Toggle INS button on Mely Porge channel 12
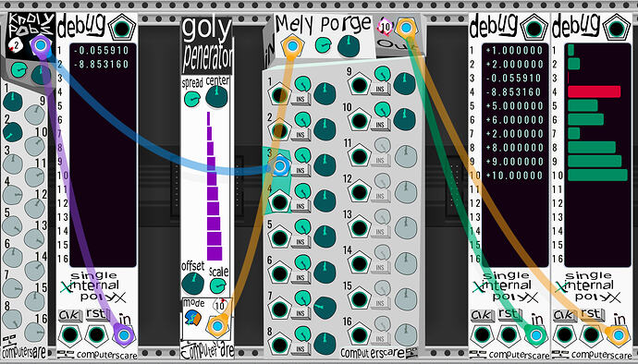Screen dimensions: 638x364 point(380,196)
